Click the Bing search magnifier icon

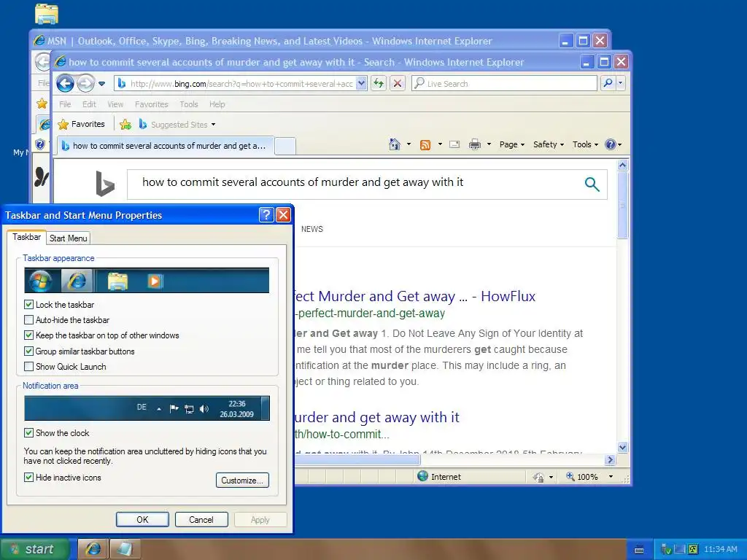[592, 184]
